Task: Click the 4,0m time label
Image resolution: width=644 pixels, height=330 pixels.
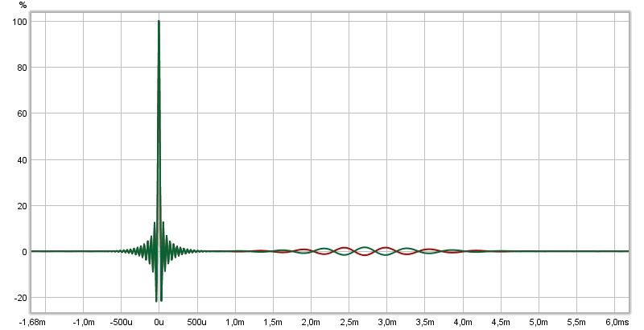Action: [463, 323]
